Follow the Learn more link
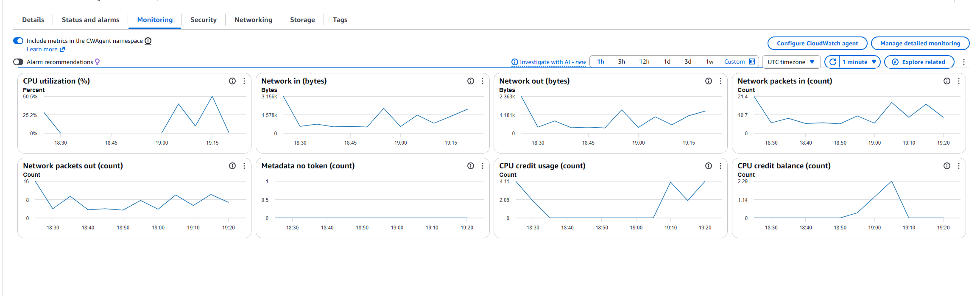980x296 pixels. tap(46, 49)
